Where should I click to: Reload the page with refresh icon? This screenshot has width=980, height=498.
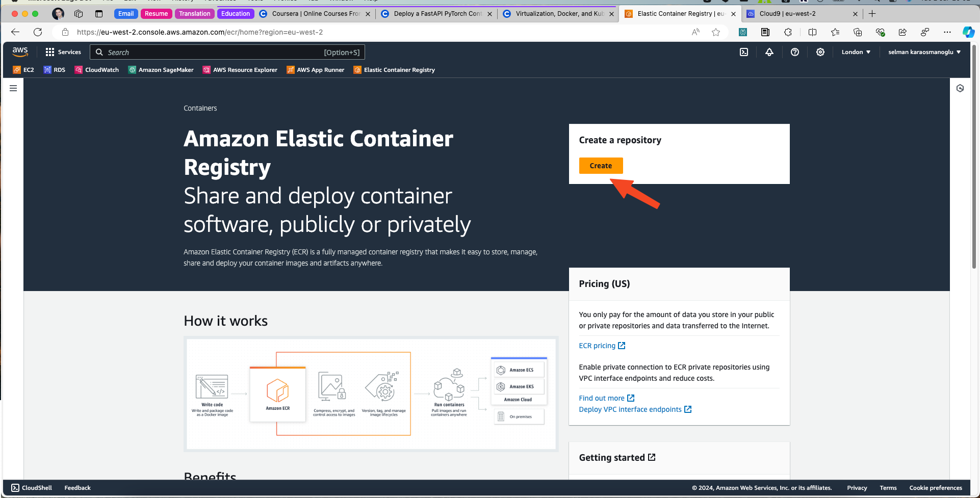pos(38,32)
